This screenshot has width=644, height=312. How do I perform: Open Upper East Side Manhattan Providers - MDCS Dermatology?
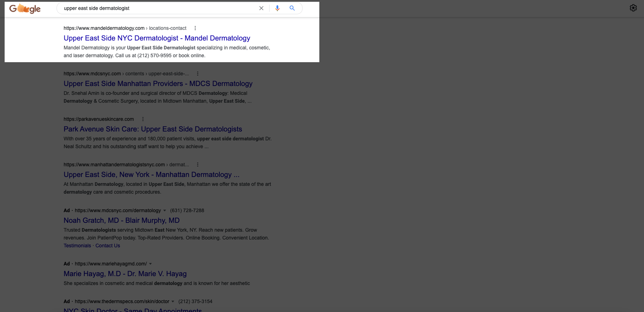pos(158,84)
